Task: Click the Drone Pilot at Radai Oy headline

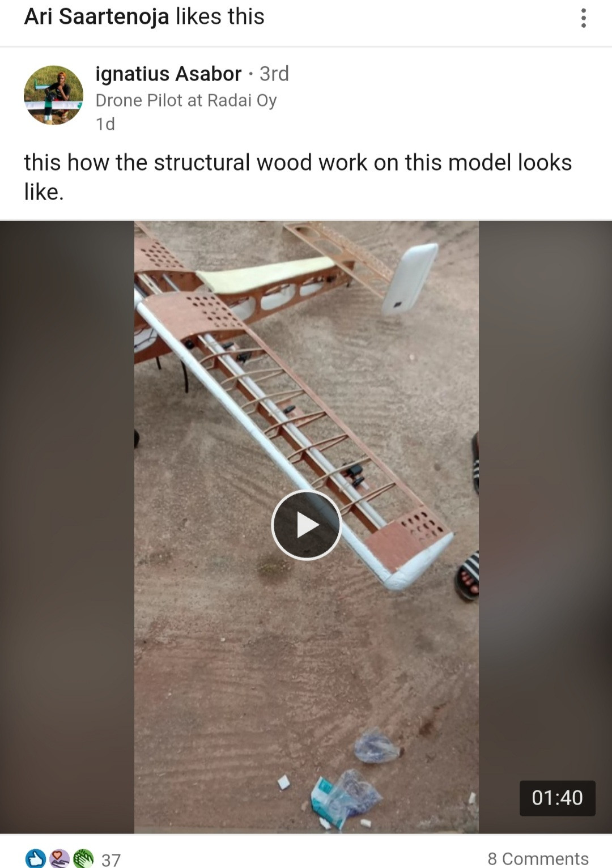Action: click(x=186, y=100)
